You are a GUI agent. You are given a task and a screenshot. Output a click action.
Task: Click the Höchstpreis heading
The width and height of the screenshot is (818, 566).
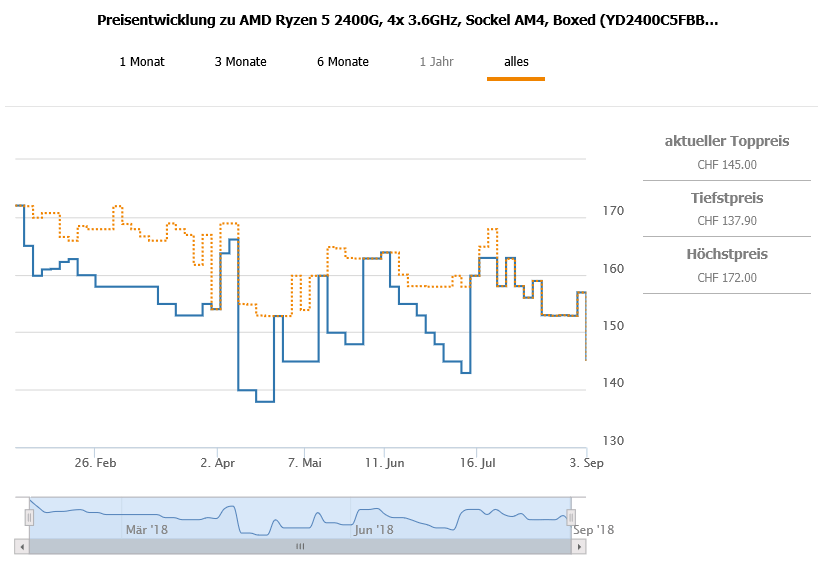pyautogui.click(x=727, y=254)
